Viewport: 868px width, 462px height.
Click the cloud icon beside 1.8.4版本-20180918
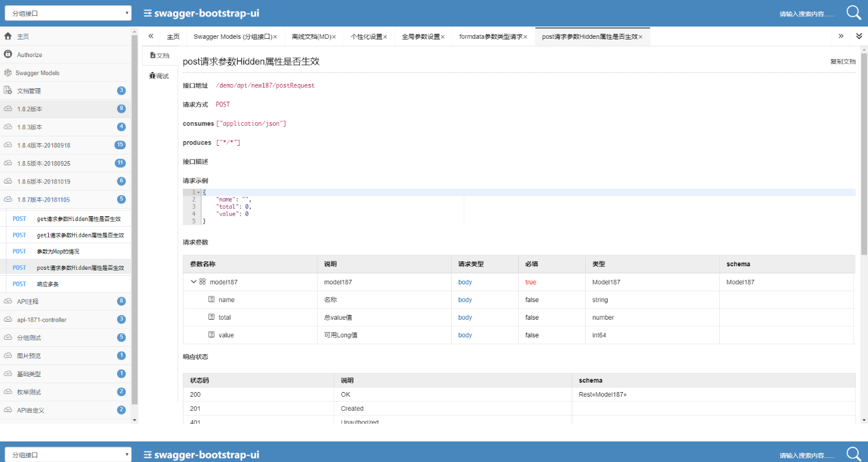[x=8, y=145]
